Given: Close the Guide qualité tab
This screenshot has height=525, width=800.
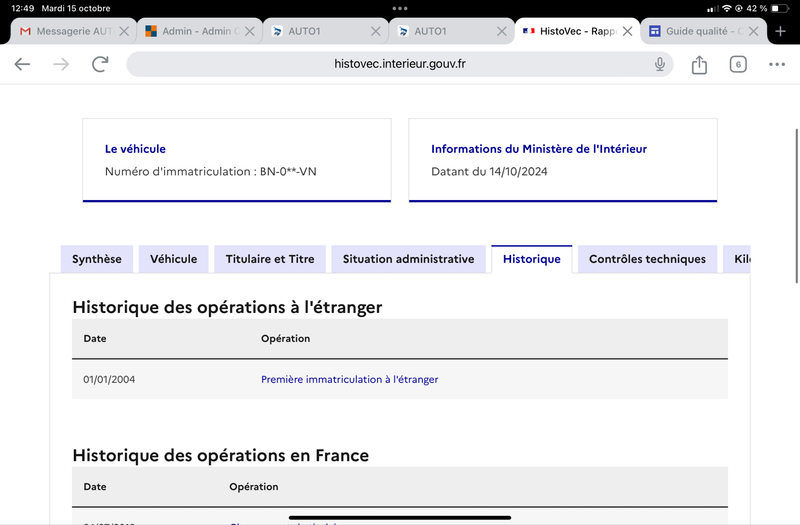Looking at the screenshot, I should coord(753,31).
